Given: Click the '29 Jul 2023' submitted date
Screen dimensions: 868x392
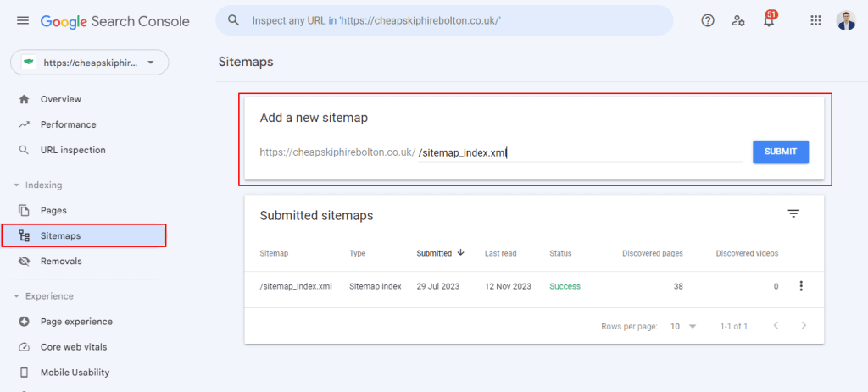Looking at the screenshot, I should (x=438, y=286).
